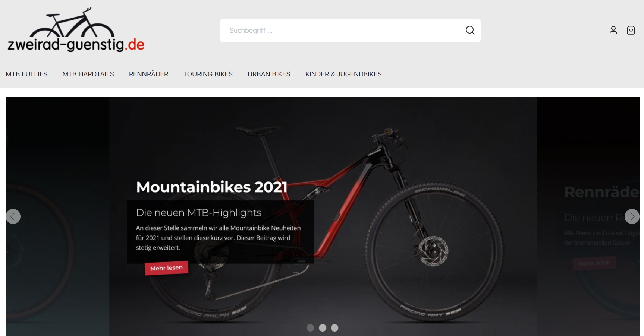Screen dimensions: 644x336
Task: Open the TOURING BIKES category
Action: [208, 74]
